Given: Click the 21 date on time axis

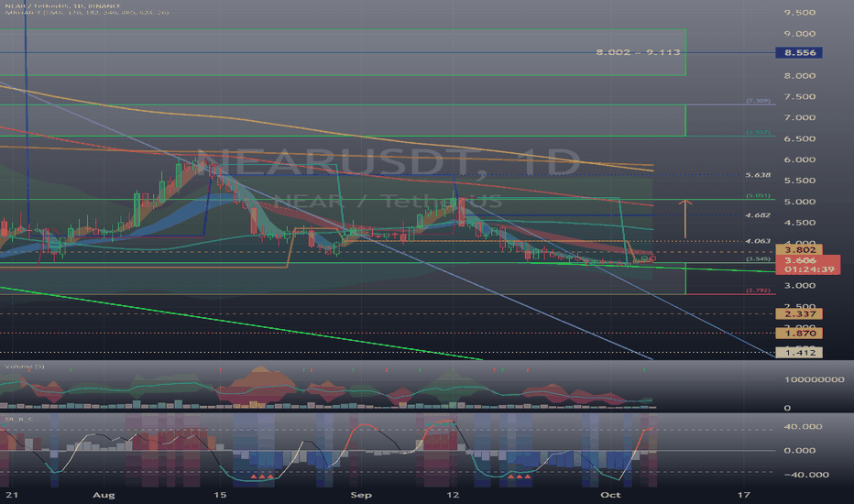Looking at the screenshot, I should (x=12, y=495).
